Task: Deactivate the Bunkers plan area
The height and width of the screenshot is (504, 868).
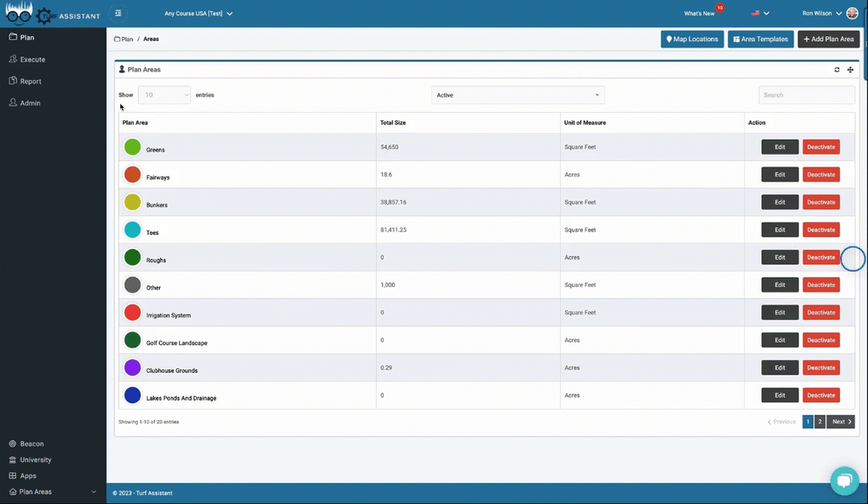Action: pos(821,202)
